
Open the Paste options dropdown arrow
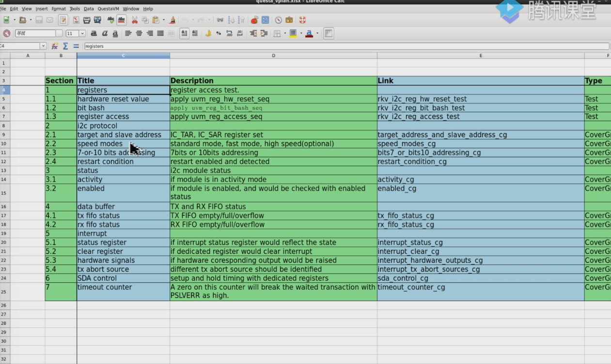tap(164, 20)
